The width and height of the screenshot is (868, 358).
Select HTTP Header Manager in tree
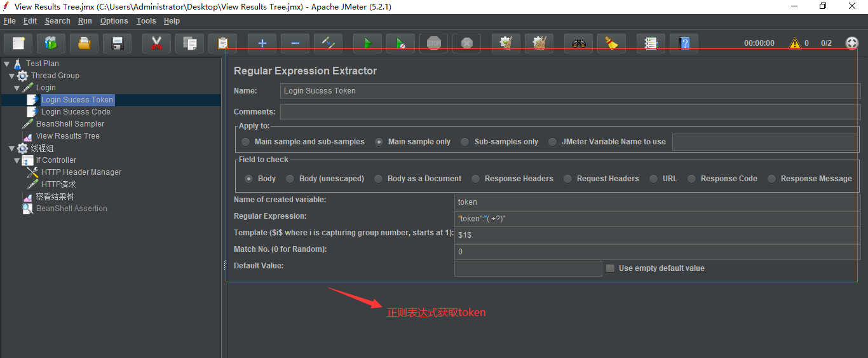point(81,172)
